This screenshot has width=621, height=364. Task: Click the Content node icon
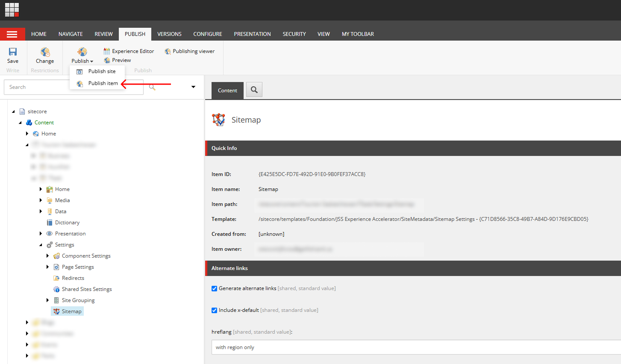tap(29, 123)
